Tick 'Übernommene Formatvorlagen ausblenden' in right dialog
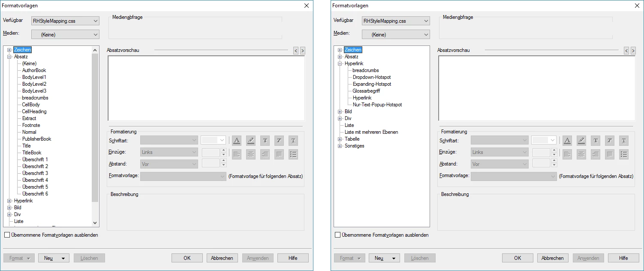Image resolution: width=644 pixels, height=271 pixels. point(338,235)
